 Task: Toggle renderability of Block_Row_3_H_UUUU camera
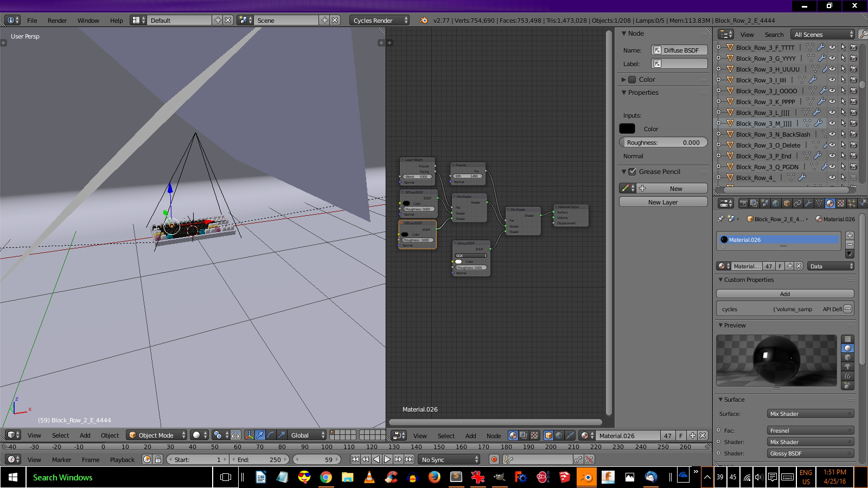pos(854,69)
